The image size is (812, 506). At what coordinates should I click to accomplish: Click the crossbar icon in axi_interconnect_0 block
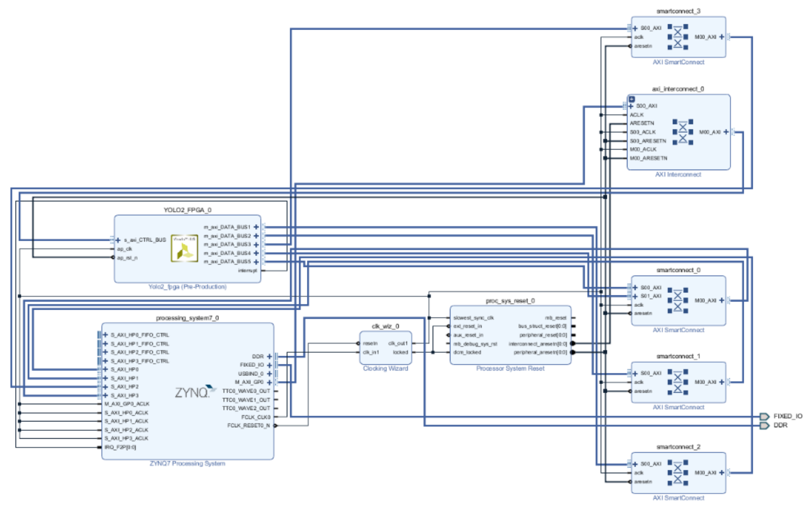(x=682, y=132)
